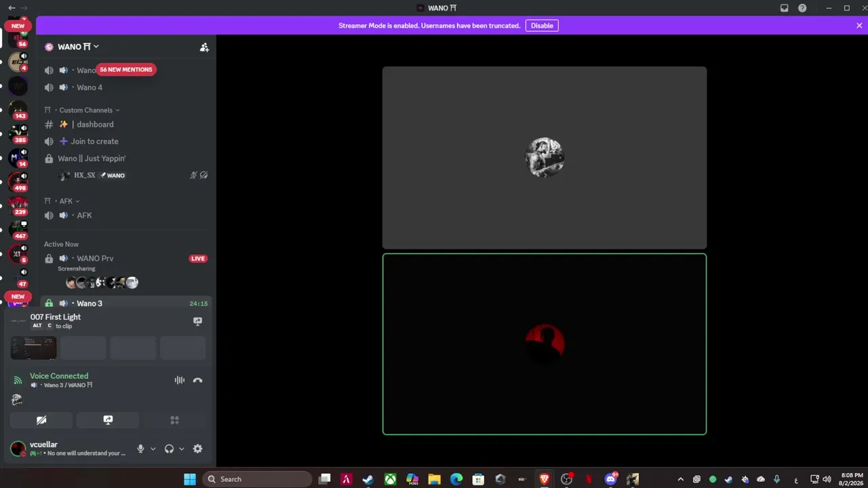Open the server with the 385 badge

pos(18,134)
